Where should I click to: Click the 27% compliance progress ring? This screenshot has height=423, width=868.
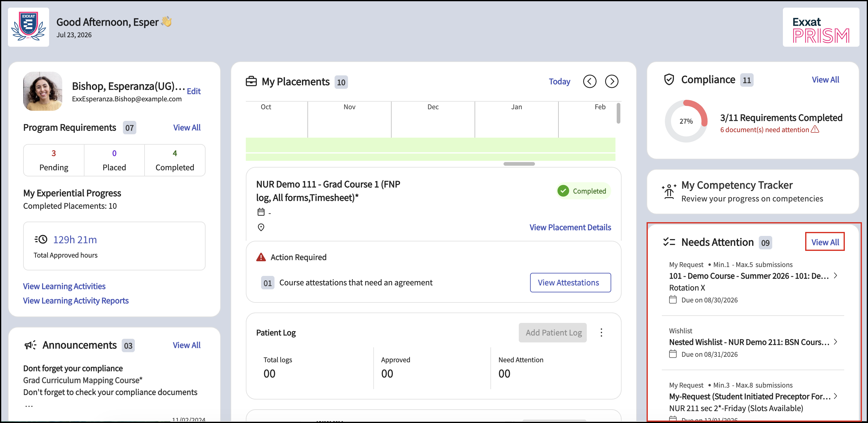click(x=686, y=121)
